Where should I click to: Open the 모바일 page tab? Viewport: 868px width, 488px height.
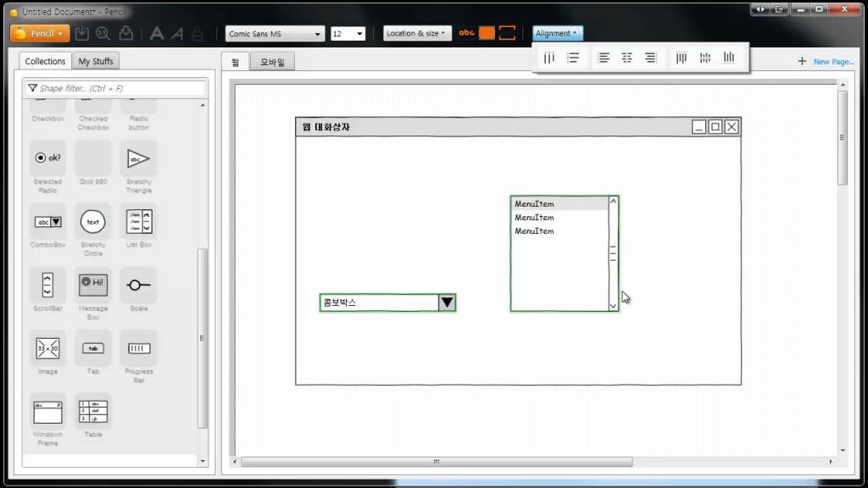pos(272,62)
